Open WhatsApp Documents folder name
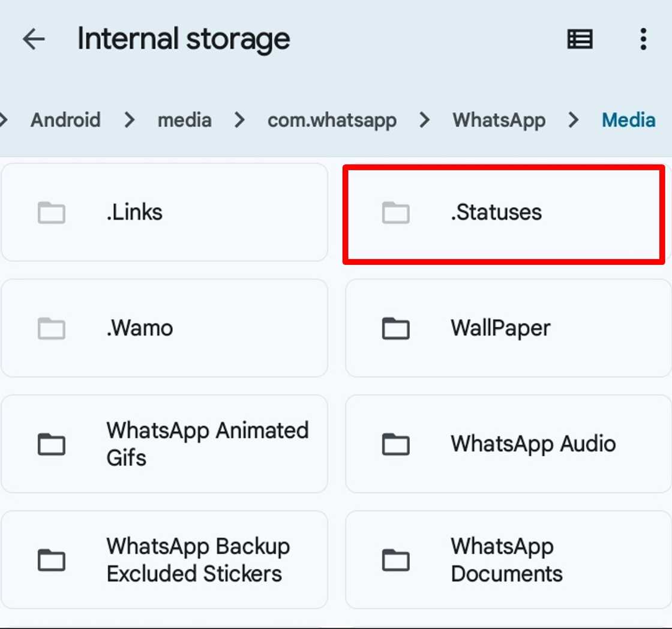The height and width of the screenshot is (629, 672). (506, 560)
